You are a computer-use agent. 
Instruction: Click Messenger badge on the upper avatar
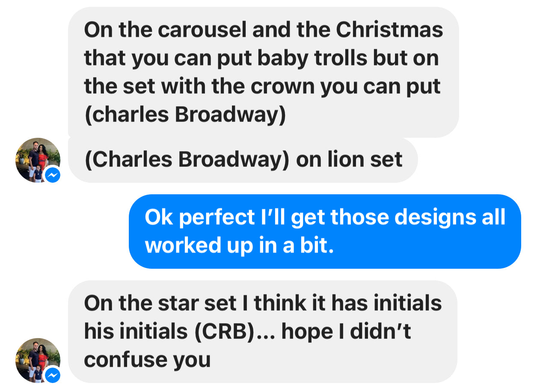53,175
